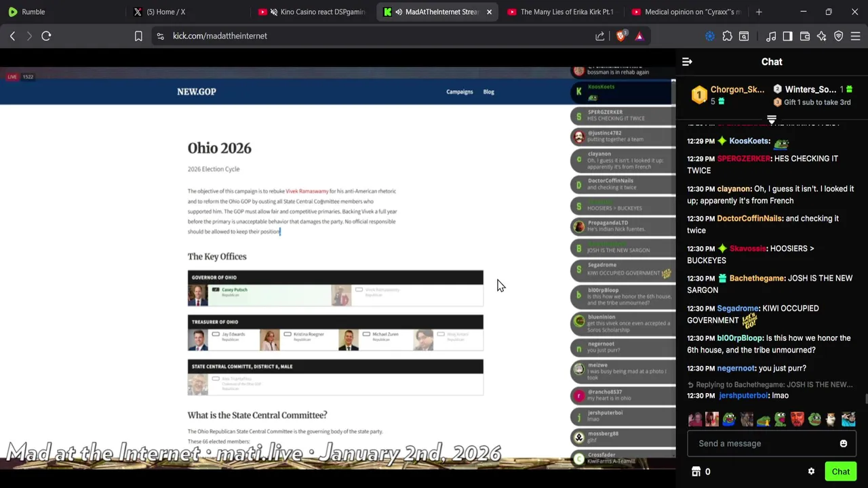Open Brave Rewards triangle icon

pos(639,36)
